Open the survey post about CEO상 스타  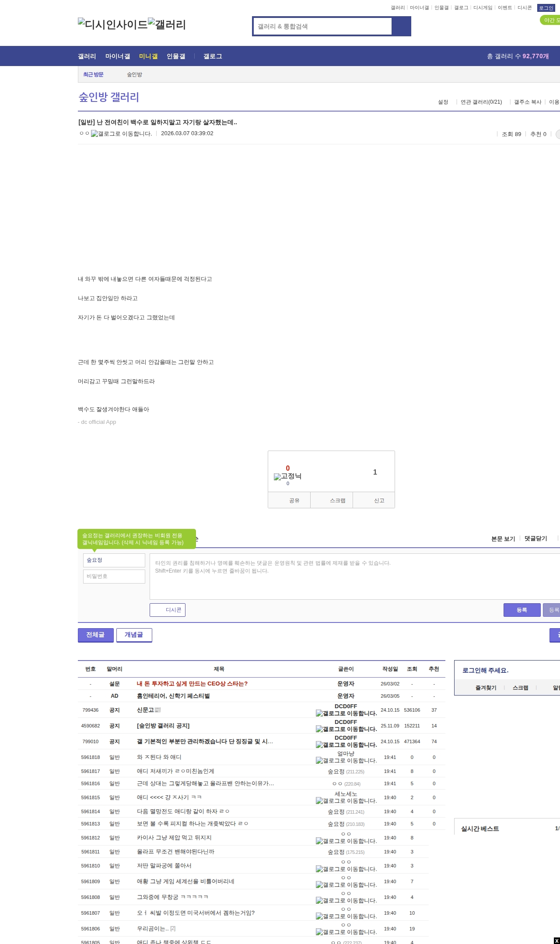coord(192,684)
